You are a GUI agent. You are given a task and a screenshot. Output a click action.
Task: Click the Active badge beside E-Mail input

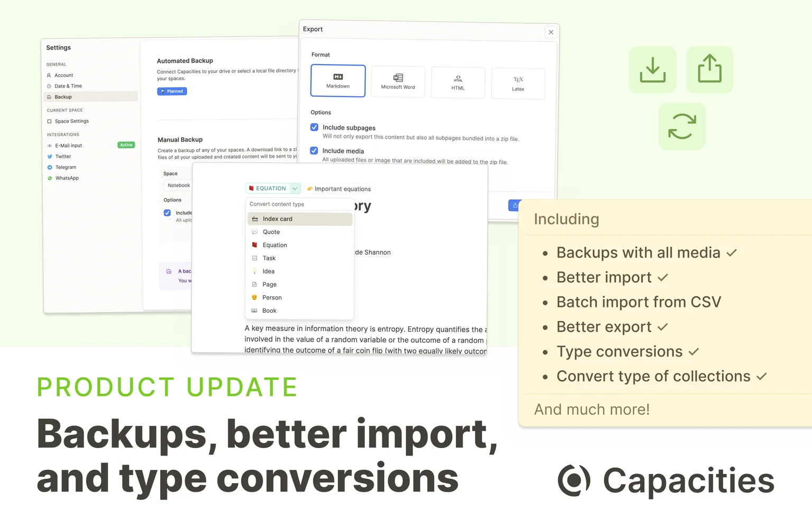click(126, 145)
